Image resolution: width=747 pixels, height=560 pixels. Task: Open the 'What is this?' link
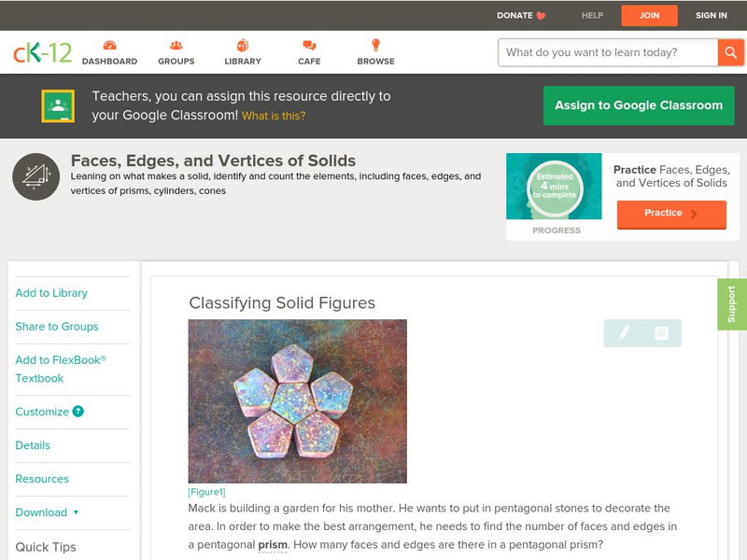(x=274, y=116)
